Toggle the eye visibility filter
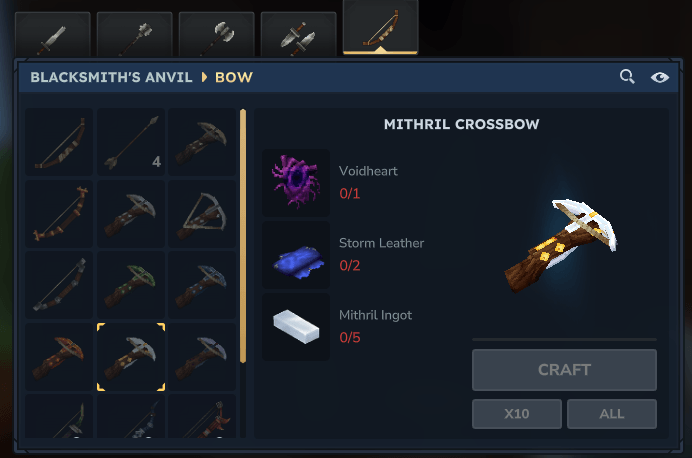 click(x=660, y=77)
